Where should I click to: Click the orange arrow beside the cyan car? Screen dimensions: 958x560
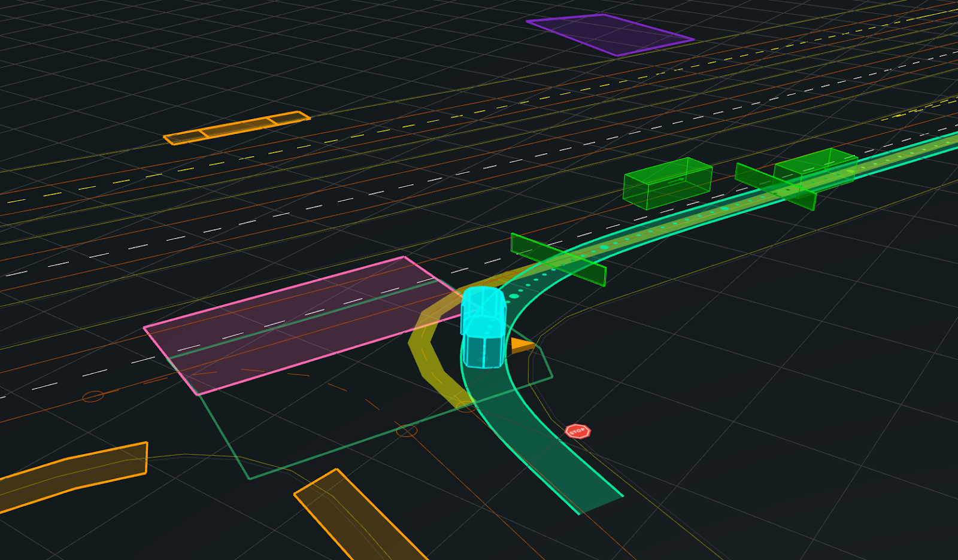pos(521,345)
